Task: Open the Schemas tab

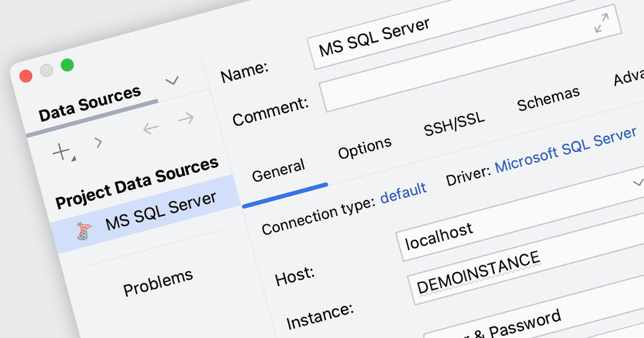Action: [x=548, y=99]
